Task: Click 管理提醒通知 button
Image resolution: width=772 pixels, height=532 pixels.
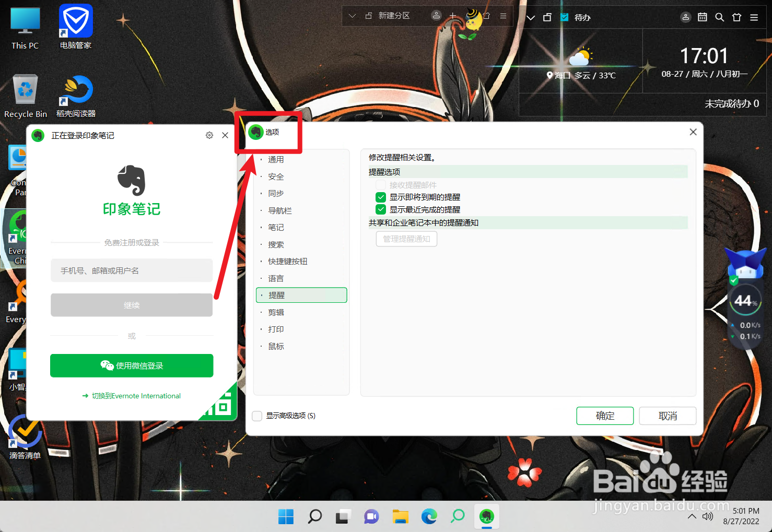Action: pos(406,239)
